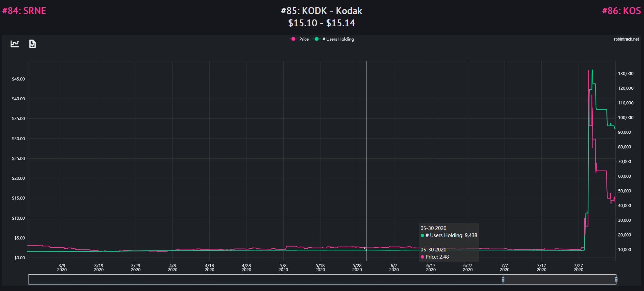Click the price range text $15.10 - $15.14

tap(321, 23)
